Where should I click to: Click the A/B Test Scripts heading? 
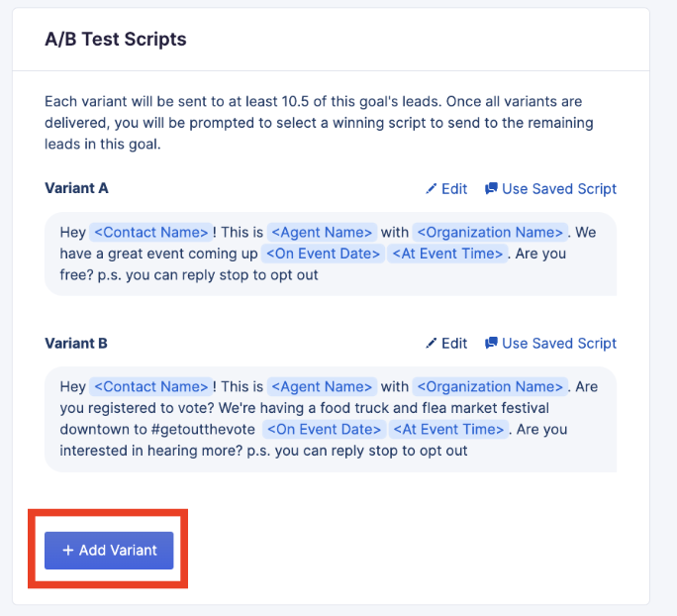click(116, 41)
